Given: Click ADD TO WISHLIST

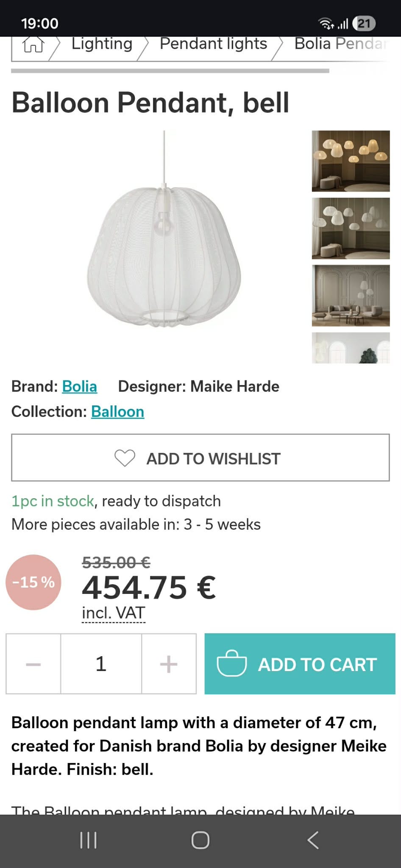Looking at the screenshot, I should (200, 458).
